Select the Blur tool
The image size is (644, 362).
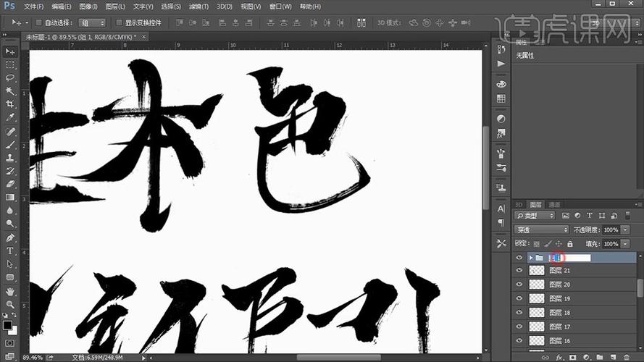[x=10, y=211]
